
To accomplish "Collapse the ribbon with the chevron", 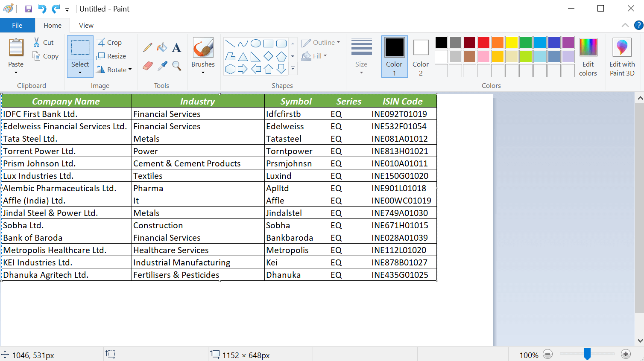I will (625, 25).
